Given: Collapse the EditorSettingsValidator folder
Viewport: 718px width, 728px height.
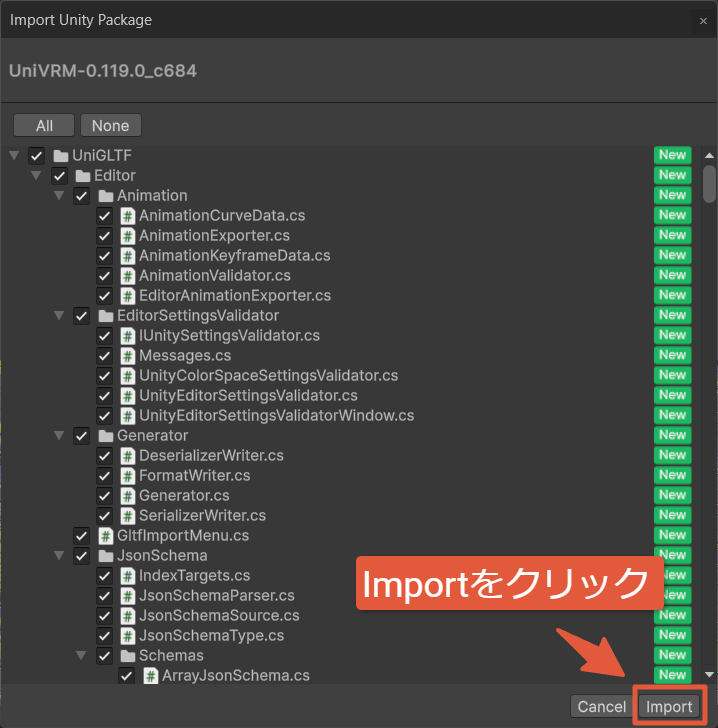Looking at the screenshot, I should (59, 316).
